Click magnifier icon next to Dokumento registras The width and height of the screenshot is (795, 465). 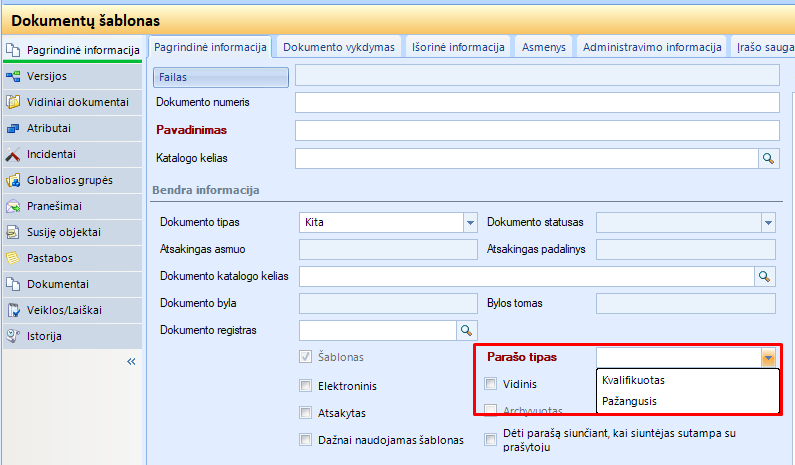[466, 329]
